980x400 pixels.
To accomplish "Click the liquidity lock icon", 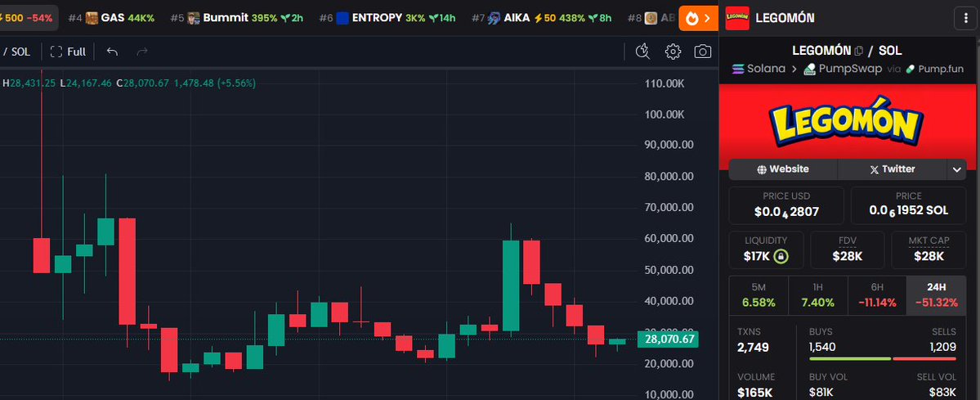I will (780, 256).
